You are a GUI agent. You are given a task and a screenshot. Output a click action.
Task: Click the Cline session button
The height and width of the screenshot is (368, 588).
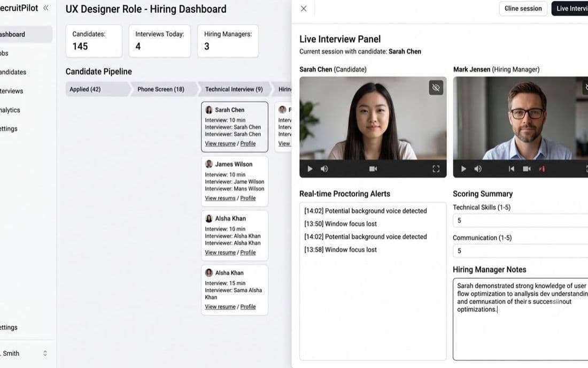click(523, 9)
